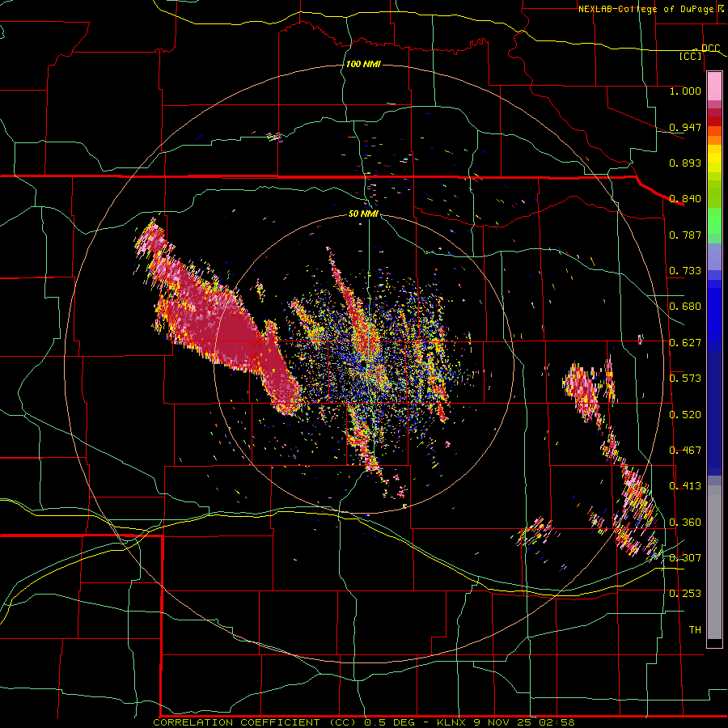Click the 0.573 value on the color scale
Image resolution: width=728 pixels, height=728 pixels.
[x=685, y=379]
